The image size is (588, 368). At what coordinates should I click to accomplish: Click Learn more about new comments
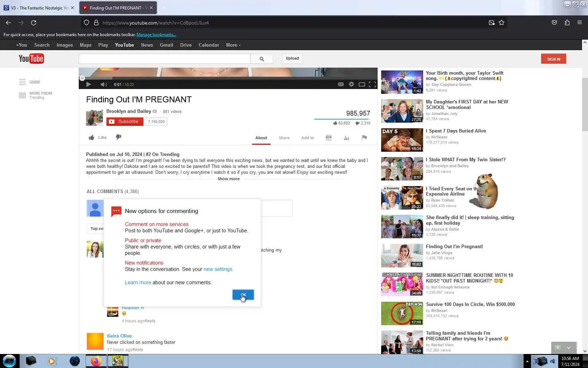tap(138, 282)
